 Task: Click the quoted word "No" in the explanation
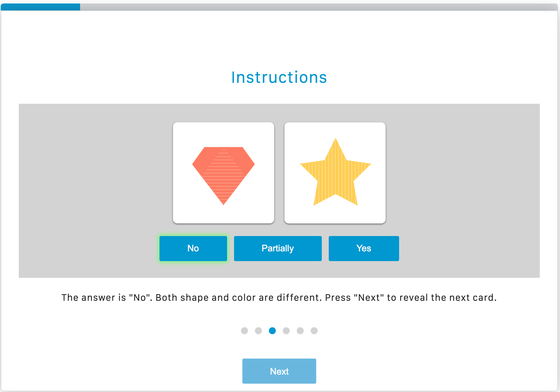[x=140, y=298]
